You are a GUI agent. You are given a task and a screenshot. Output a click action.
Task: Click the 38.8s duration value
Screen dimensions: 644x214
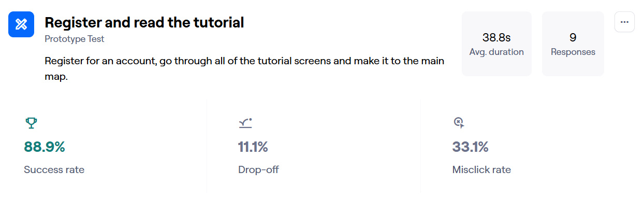[496, 37]
